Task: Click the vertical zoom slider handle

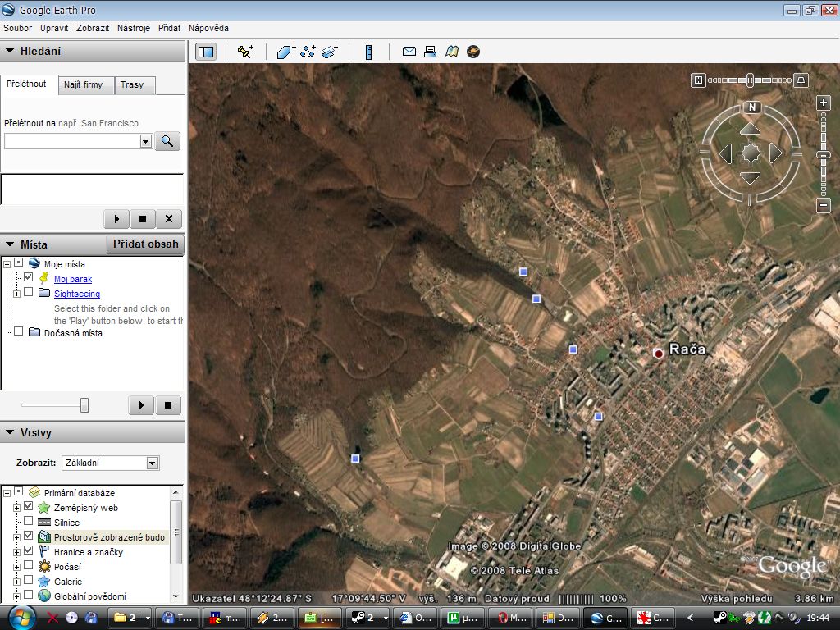Action: tap(824, 155)
